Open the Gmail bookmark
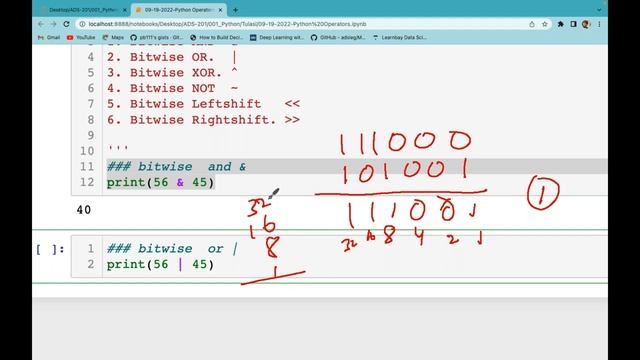Screen dimensions: 640x360 [x=49, y=37]
